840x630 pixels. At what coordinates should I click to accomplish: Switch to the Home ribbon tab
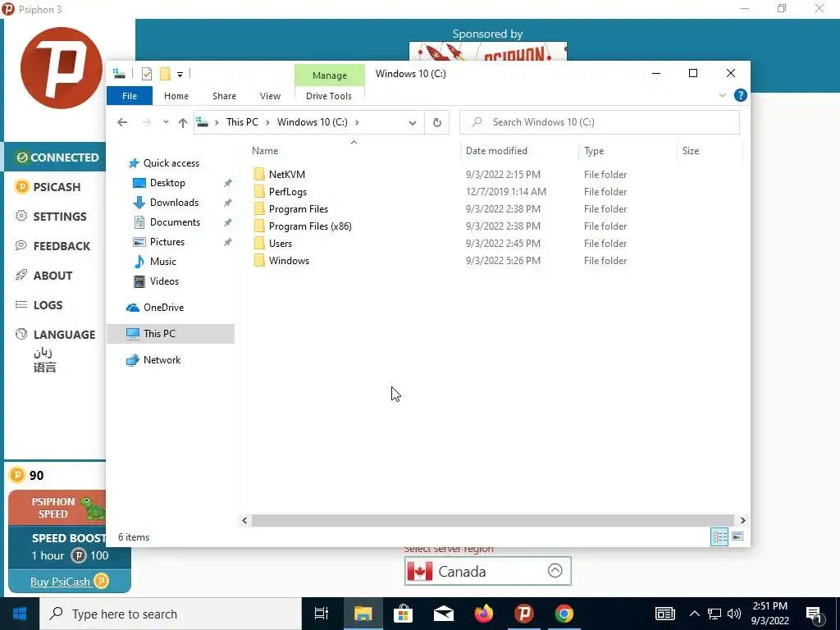pos(176,96)
